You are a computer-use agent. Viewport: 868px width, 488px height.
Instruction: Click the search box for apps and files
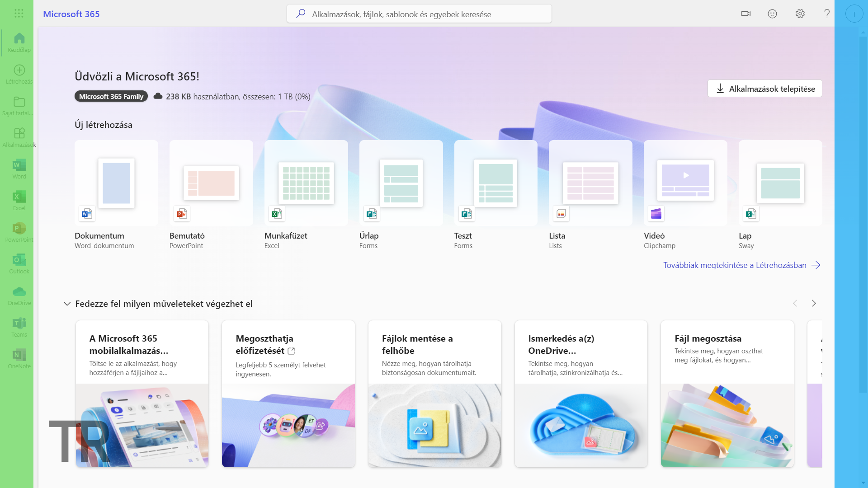pyautogui.click(x=419, y=14)
